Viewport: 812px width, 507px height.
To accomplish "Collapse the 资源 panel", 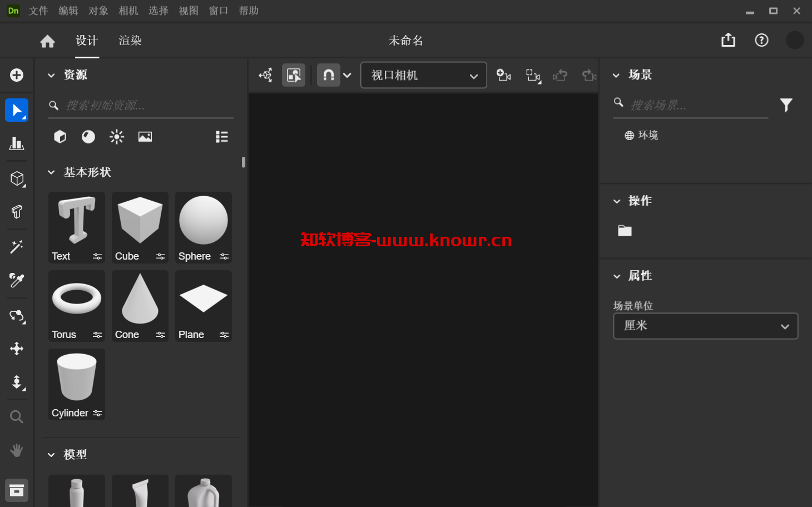I will (51, 76).
